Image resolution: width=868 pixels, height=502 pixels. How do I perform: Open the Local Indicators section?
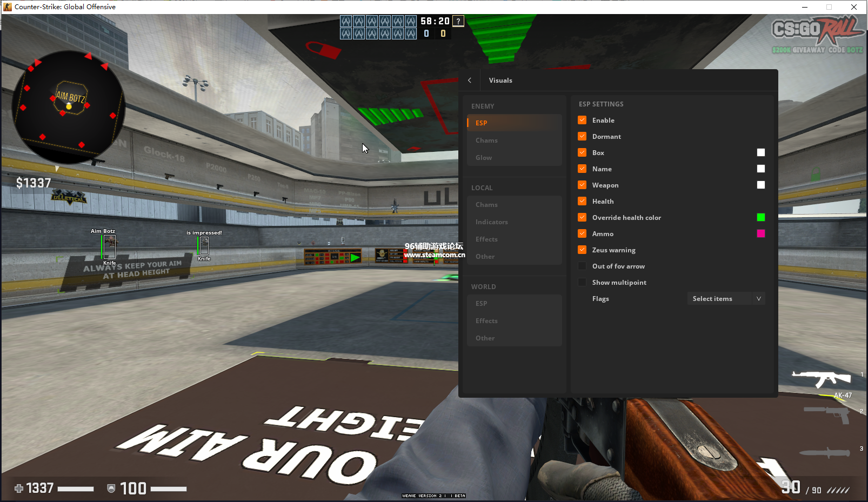click(515, 222)
